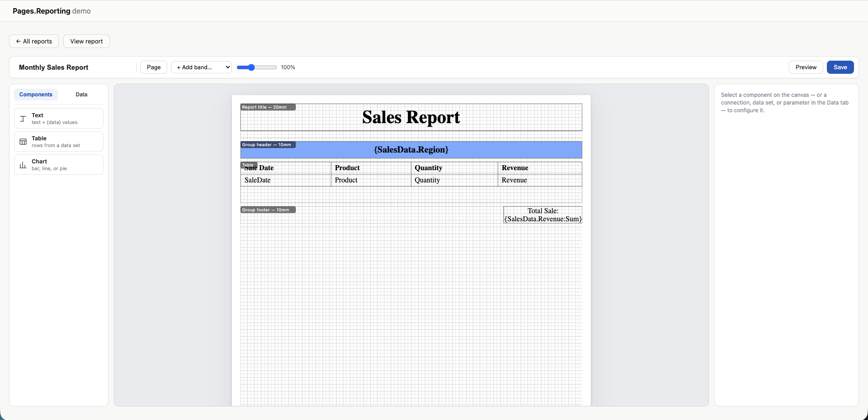868x420 pixels.
Task: Click the Product data cell
Action: [x=371, y=180]
